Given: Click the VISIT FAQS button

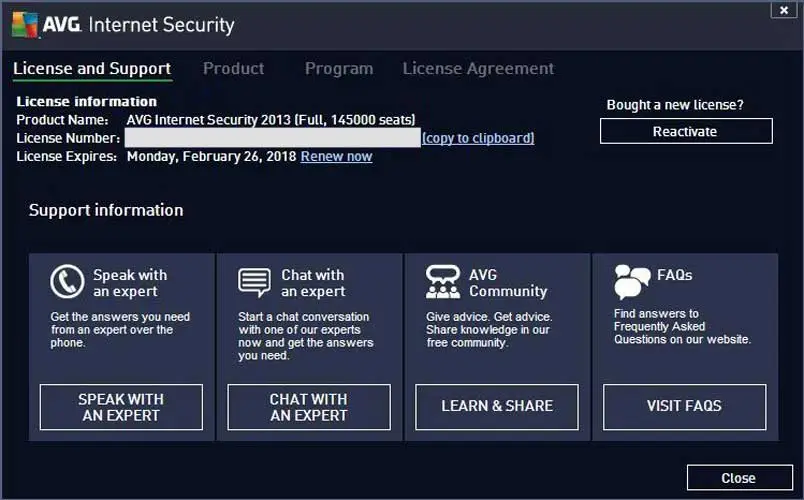Looking at the screenshot, I should click(685, 407).
